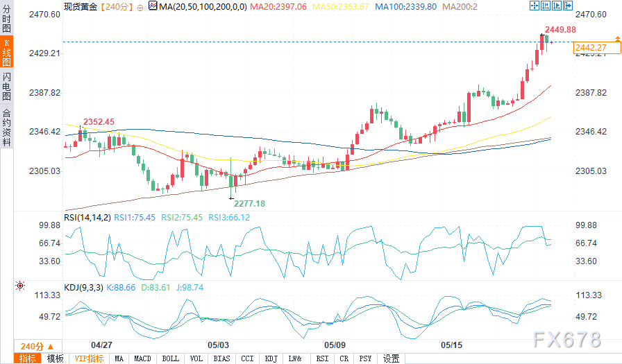
Task: Open the 闪电图 side tab
Action: tap(6, 86)
